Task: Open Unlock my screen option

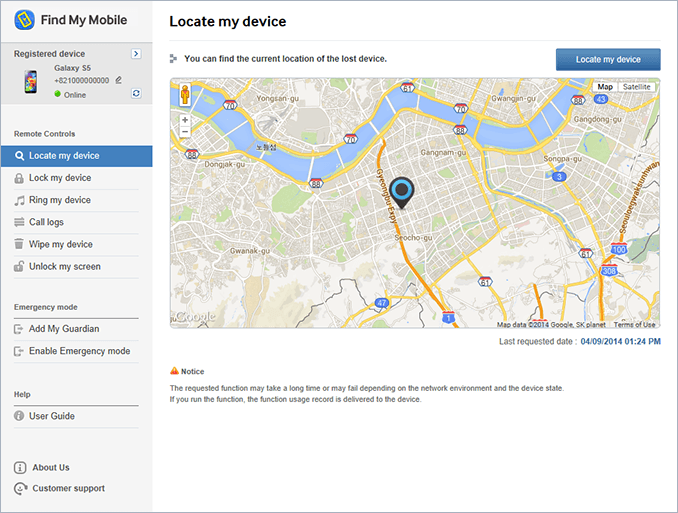Action: click(x=65, y=266)
